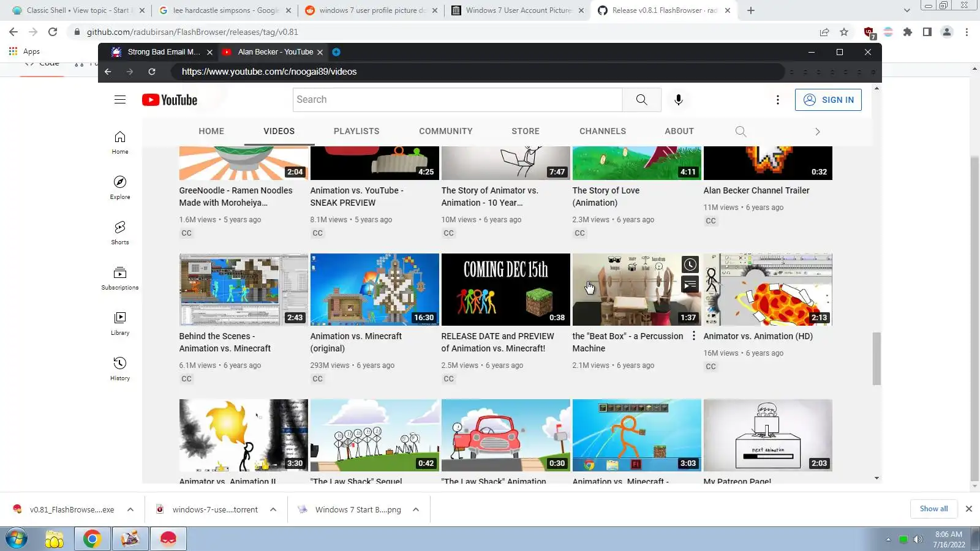Open 'The Story of Love (Animation)' title
This screenshot has width=980, height=551.
(x=606, y=197)
